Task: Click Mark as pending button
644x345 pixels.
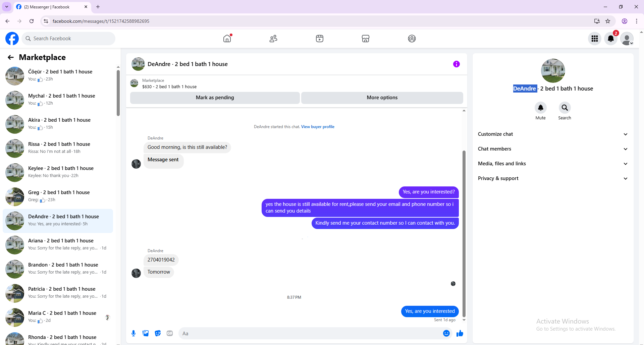Action: [x=215, y=98]
